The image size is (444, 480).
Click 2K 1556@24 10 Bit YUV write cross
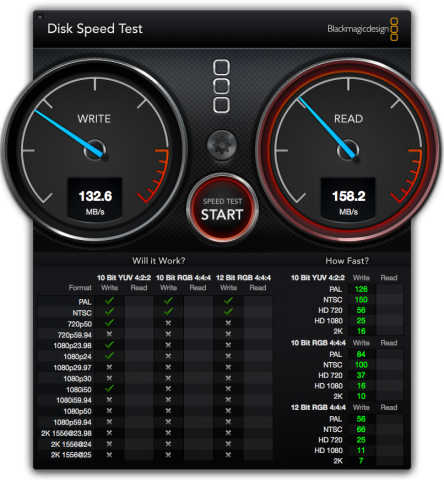(x=109, y=444)
